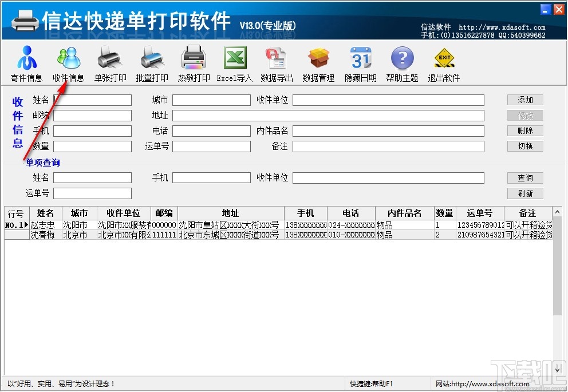
Task: Click the 姓名 name input field
Action: point(92,100)
